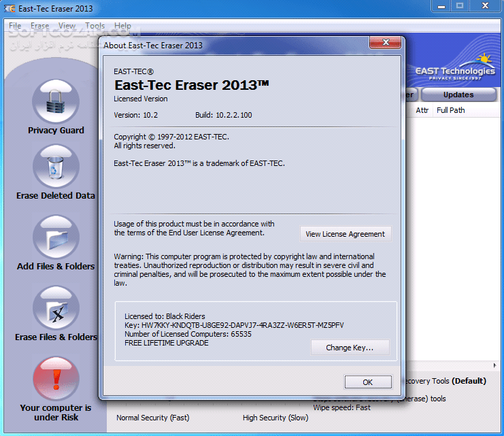Click the High Security (Slow) label

(x=275, y=418)
